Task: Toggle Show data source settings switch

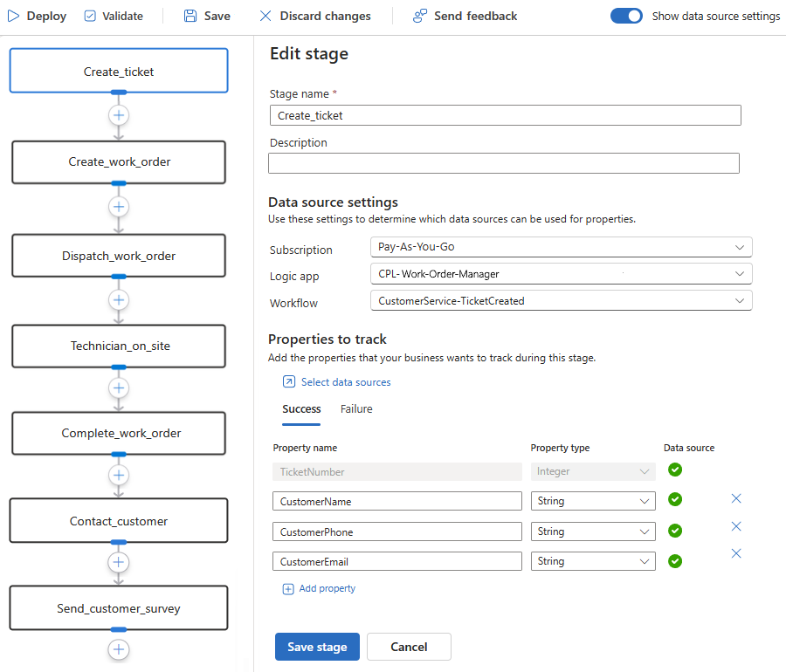Action: (626, 16)
